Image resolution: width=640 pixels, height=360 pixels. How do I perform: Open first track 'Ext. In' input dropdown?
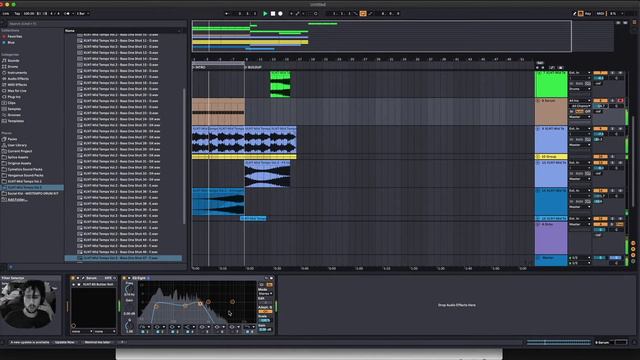[580, 73]
